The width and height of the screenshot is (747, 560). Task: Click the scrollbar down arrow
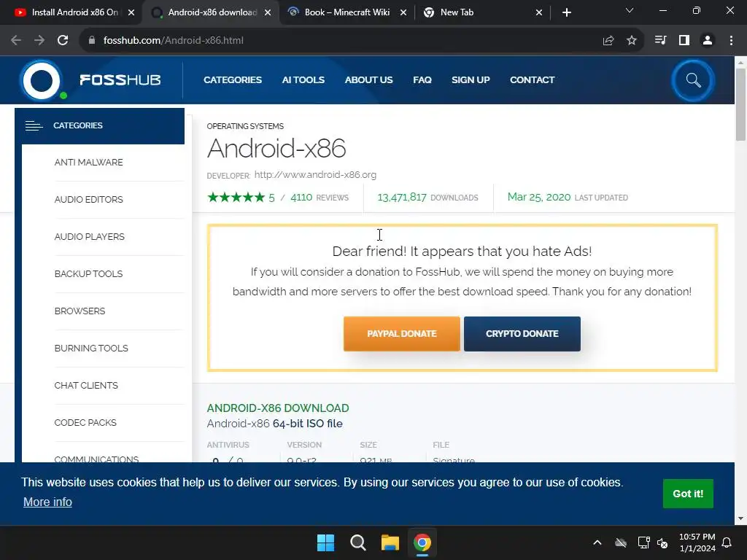pos(740,518)
